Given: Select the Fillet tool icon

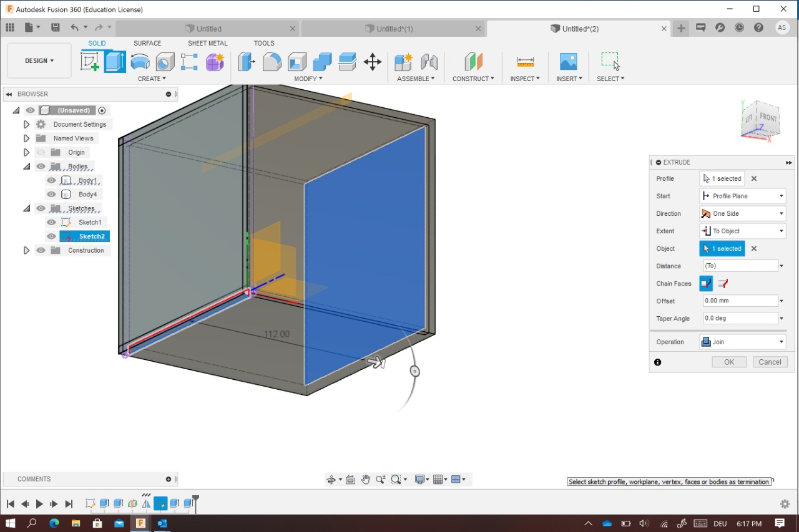Looking at the screenshot, I should [272, 62].
